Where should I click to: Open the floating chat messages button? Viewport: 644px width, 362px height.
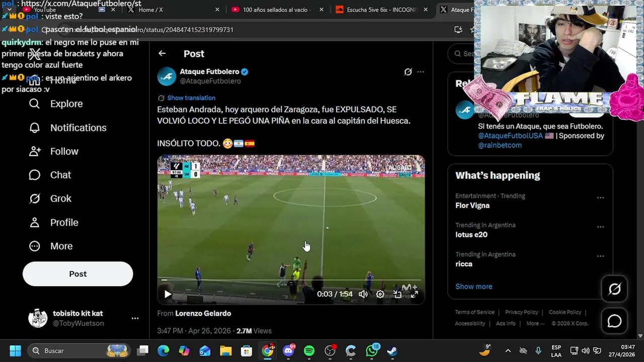point(615,321)
